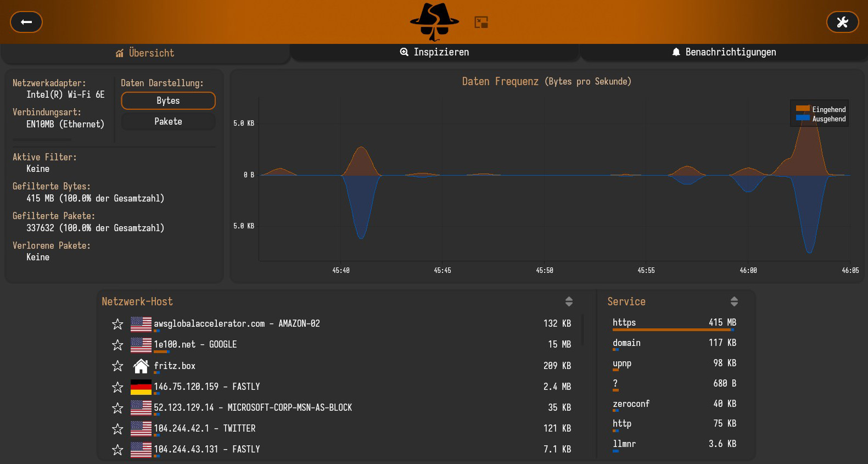This screenshot has width=868, height=464.
Task: Select 104.244.43.131 - FASTLY host entry
Action: pyautogui.click(x=340, y=450)
